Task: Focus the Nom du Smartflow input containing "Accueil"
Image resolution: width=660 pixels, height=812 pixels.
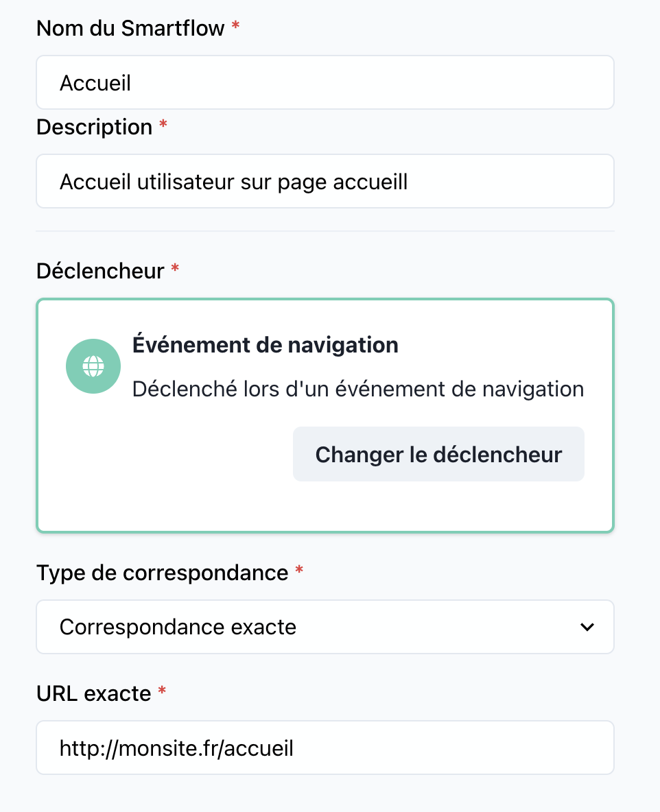Action: click(325, 83)
